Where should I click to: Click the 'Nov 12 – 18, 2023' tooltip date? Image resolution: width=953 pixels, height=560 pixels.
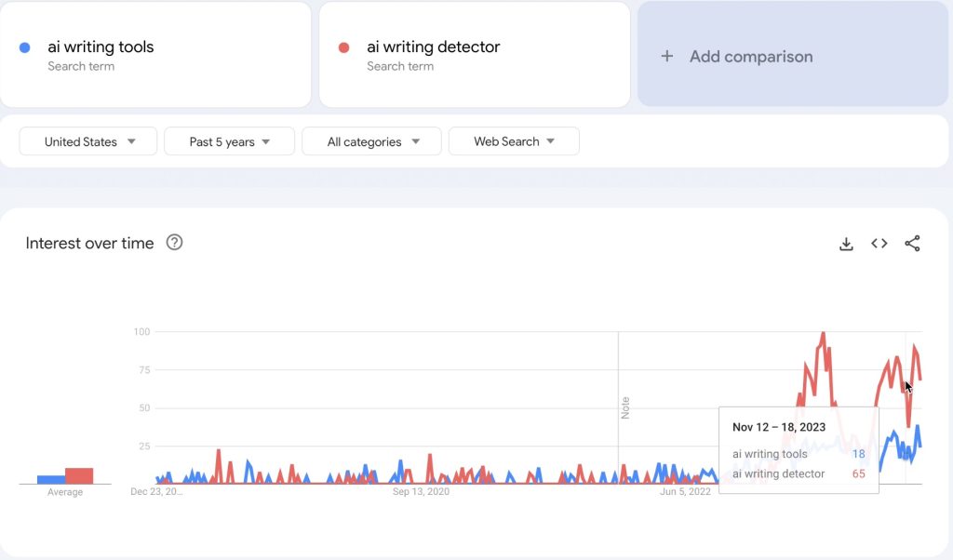pyautogui.click(x=779, y=428)
